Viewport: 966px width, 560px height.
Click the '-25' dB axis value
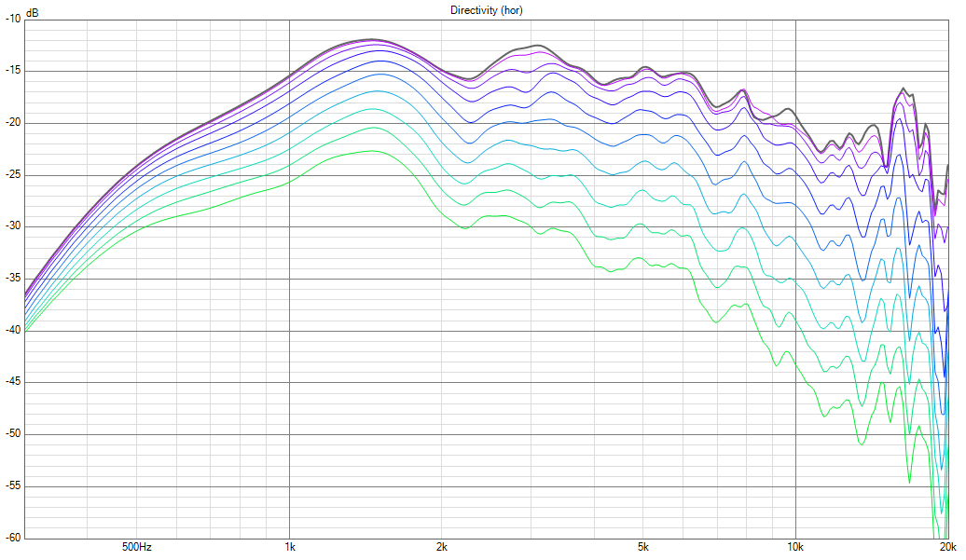[13, 175]
